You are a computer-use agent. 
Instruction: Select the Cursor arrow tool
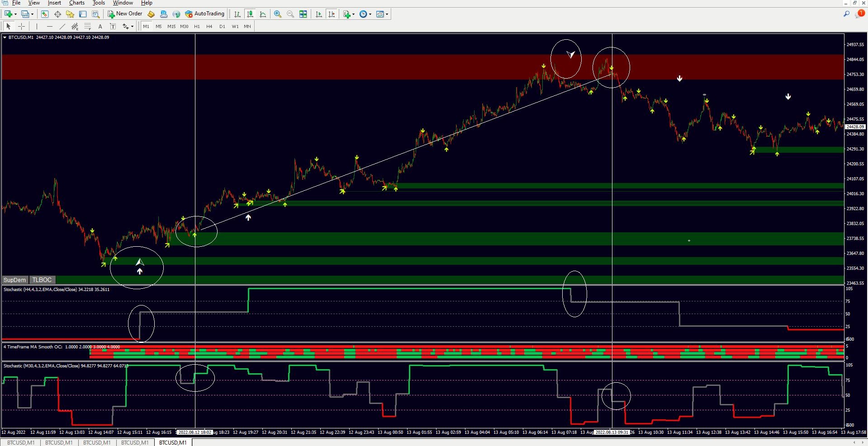[x=9, y=26]
